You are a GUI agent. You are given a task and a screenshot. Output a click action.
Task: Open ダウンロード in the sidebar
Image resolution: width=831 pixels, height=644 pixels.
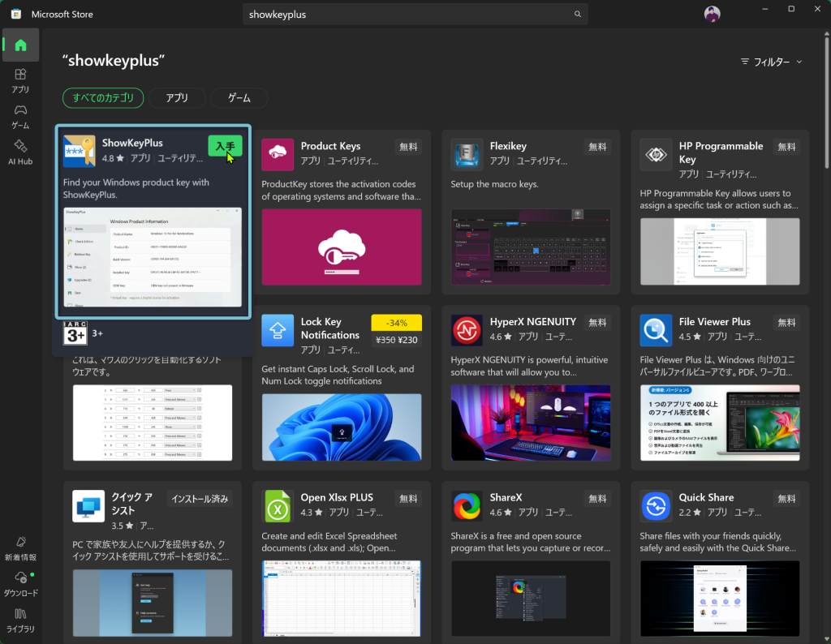click(x=20, y=585)
